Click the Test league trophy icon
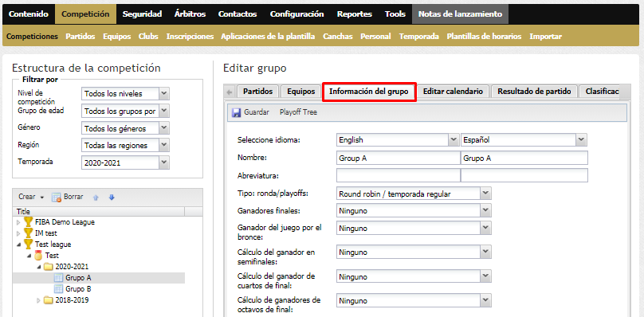Image resolution: width=644 pixels, height=317 pixels. point(29,245)
